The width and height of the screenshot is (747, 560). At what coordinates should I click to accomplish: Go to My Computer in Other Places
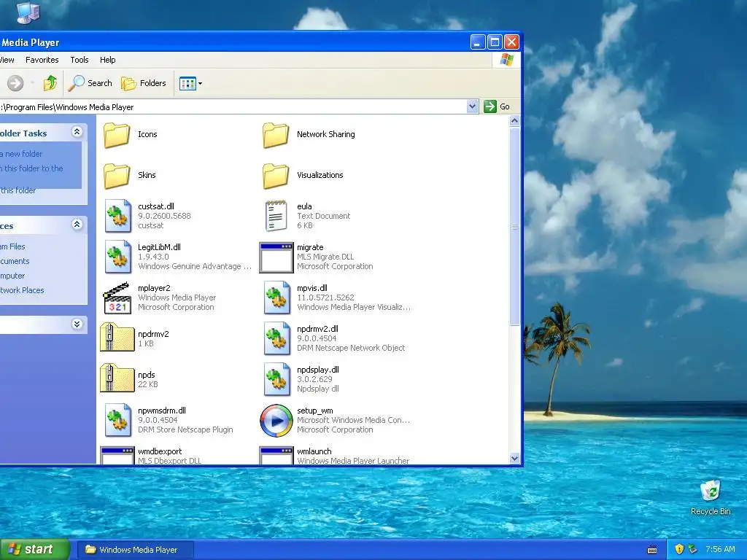pyautogui.click(x=12, y=276)
